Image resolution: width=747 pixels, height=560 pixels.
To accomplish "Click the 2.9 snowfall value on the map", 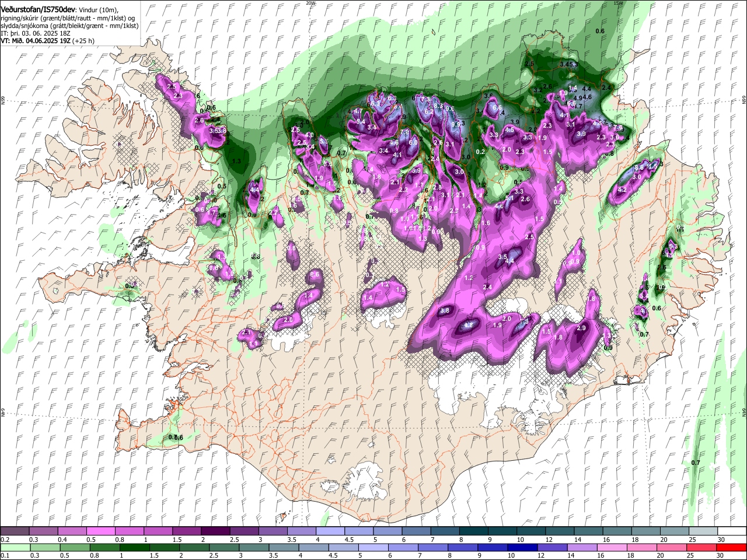I will [x=581, y=328].
